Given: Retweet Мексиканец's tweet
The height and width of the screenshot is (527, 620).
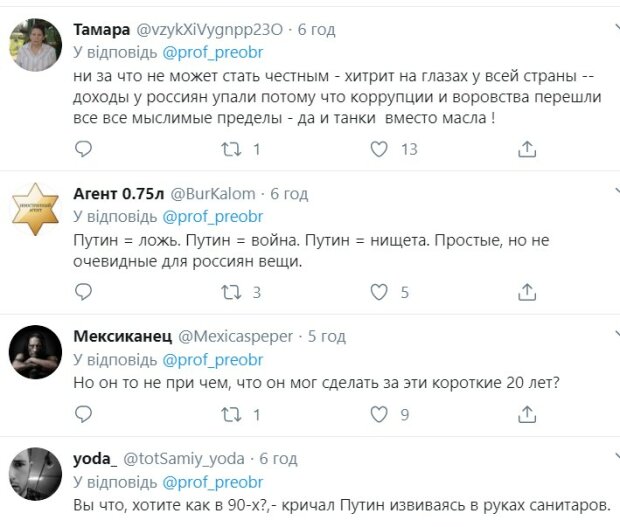Looking at the screenshot, I should [231, 414].
